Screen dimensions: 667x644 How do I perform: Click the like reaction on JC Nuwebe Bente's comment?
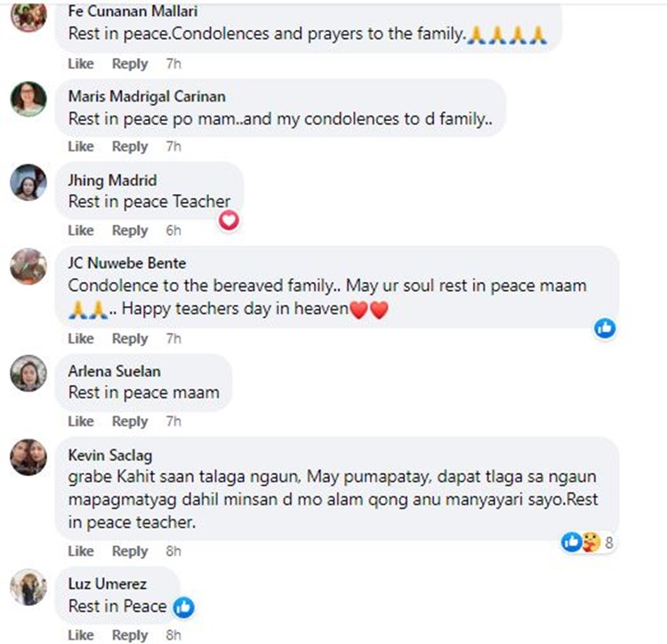coord(606,328)
